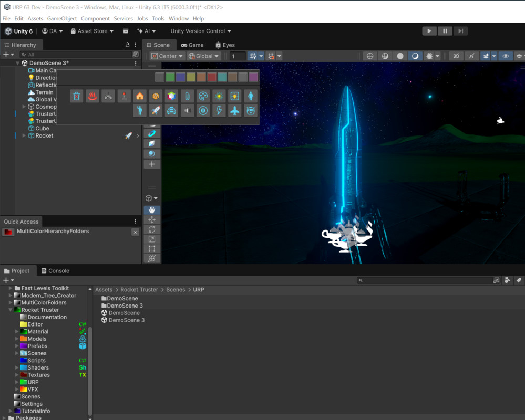Viewport: 525px width, 420px height.
Task: Expand the Prefabs folder in Project
Action: tap(17, 346)
